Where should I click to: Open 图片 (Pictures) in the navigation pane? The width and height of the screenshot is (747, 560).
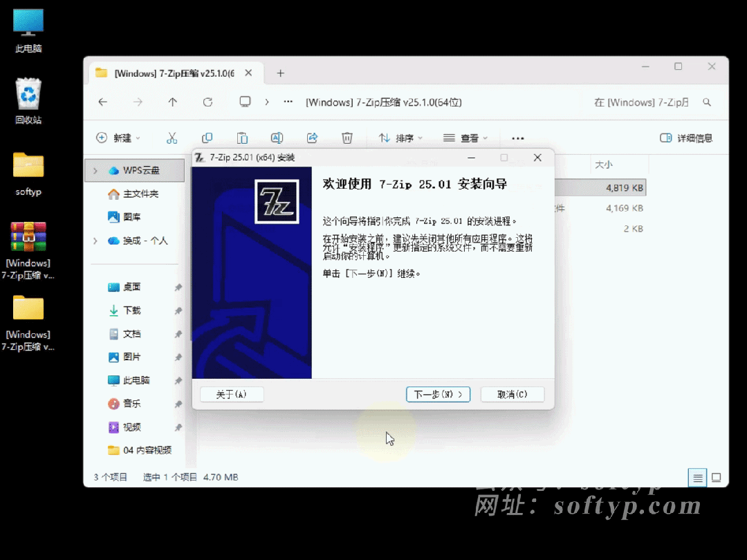point(124,357)
